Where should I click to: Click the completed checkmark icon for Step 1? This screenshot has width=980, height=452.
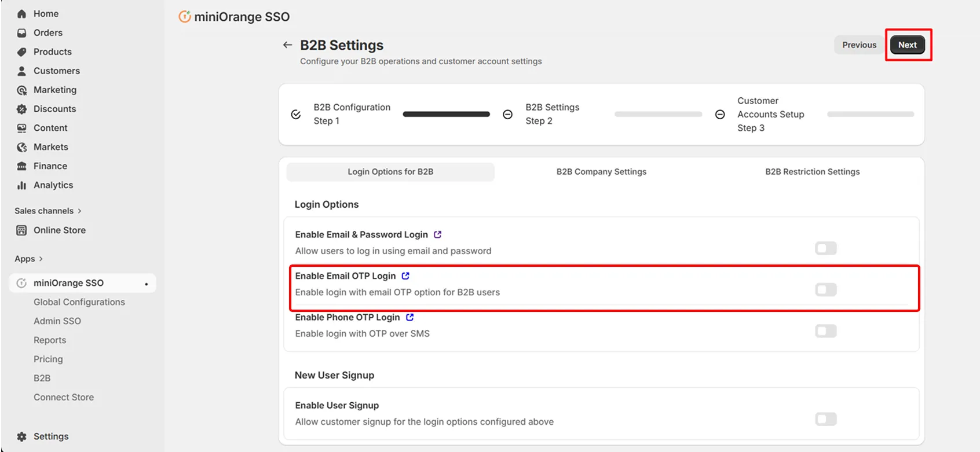click(x=296, y=115)
